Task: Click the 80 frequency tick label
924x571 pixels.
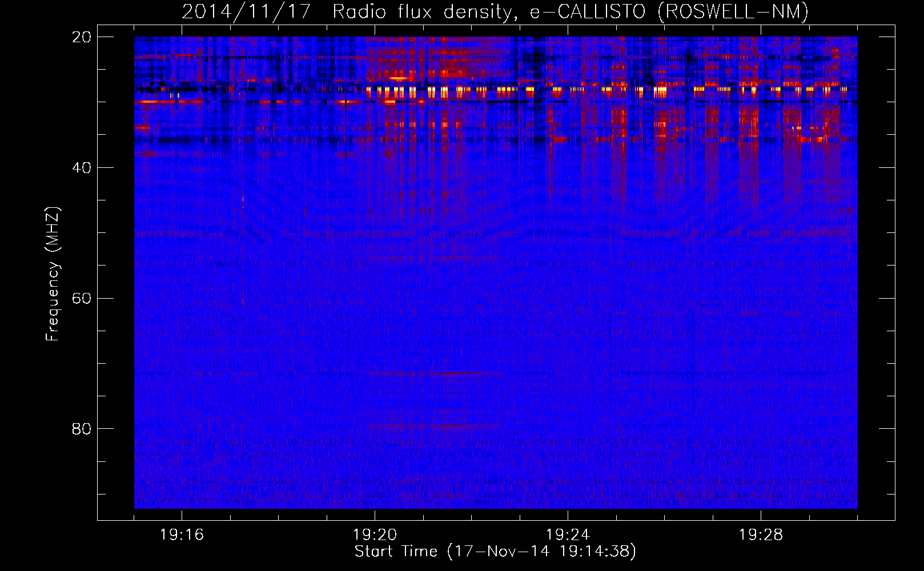Action: tap(82, 429)
